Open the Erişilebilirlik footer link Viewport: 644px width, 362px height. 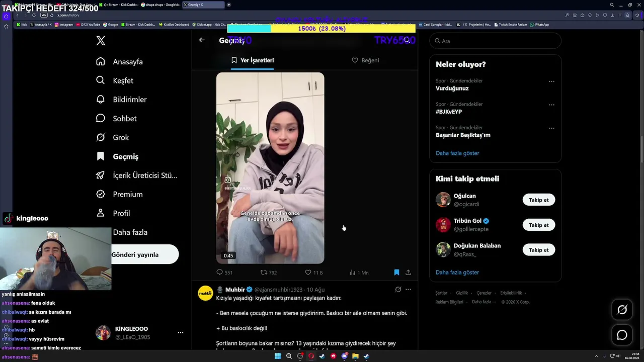coord(511,293)
